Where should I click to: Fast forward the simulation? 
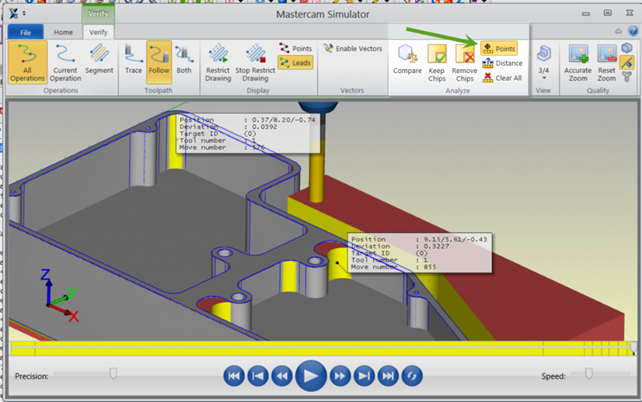pos(340,376)
